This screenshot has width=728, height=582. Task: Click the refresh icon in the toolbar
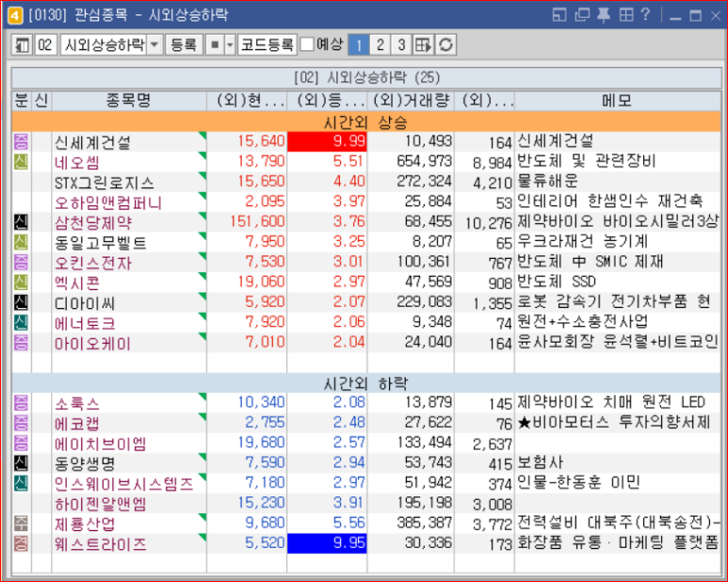tap(445, 45)
